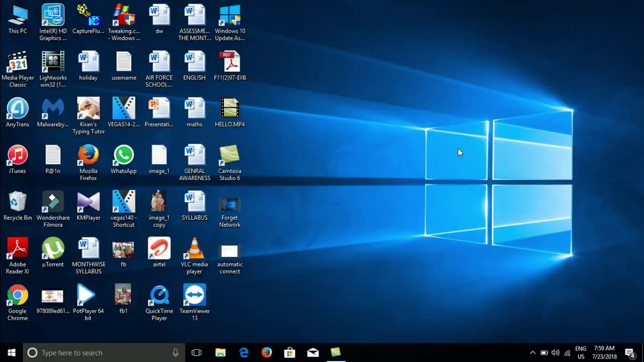The height and width of the screenshot is (362, 644).
Task: Select the Tweaking.com Windows shortcut
Action: point(124,23)
